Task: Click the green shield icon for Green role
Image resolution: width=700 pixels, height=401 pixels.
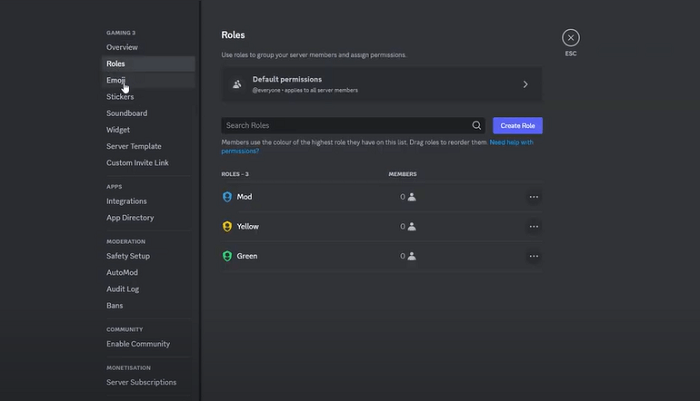Action: pos(227,256)
